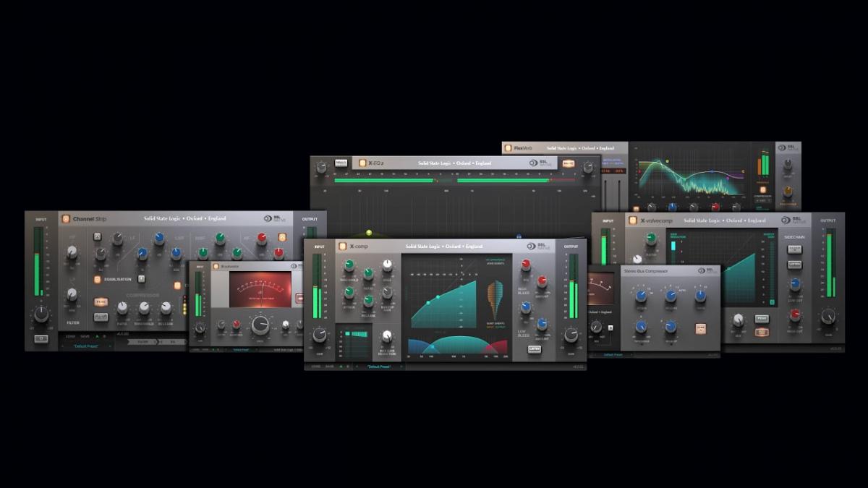Screen dimensions: 868x488
Task: Open the Channel Strip preset selector
Action: click(x=86, y=346)
